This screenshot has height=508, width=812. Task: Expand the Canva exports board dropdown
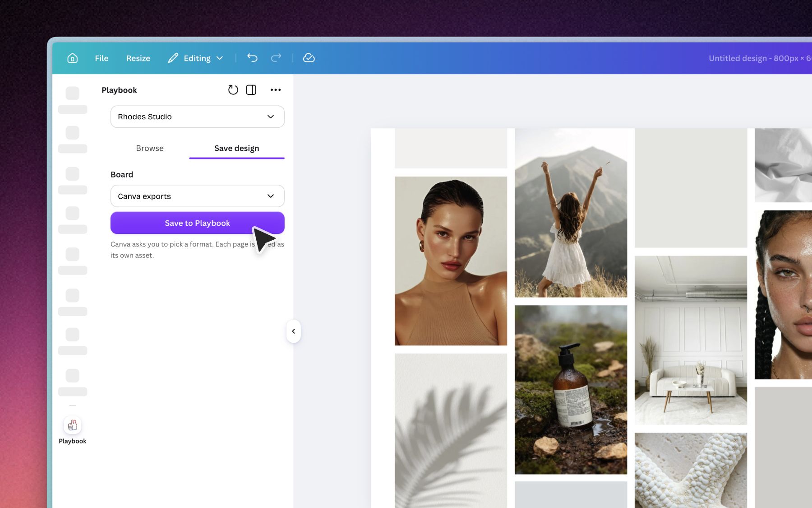tap(198, 196)
